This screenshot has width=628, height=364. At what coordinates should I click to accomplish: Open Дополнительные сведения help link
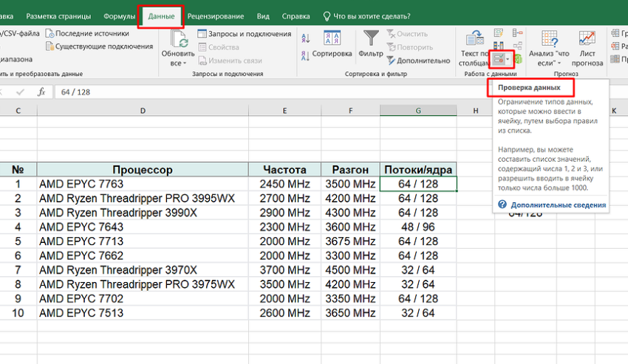click(x=558, y=205)
